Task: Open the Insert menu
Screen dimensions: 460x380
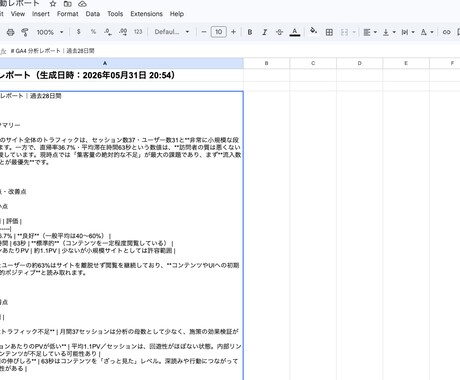Action: tap(41, 14)
